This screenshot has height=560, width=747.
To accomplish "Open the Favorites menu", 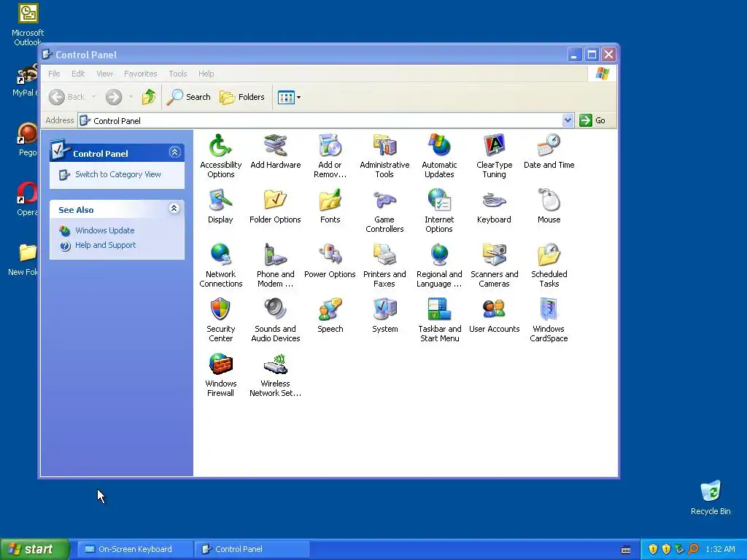I will [141, 74].
